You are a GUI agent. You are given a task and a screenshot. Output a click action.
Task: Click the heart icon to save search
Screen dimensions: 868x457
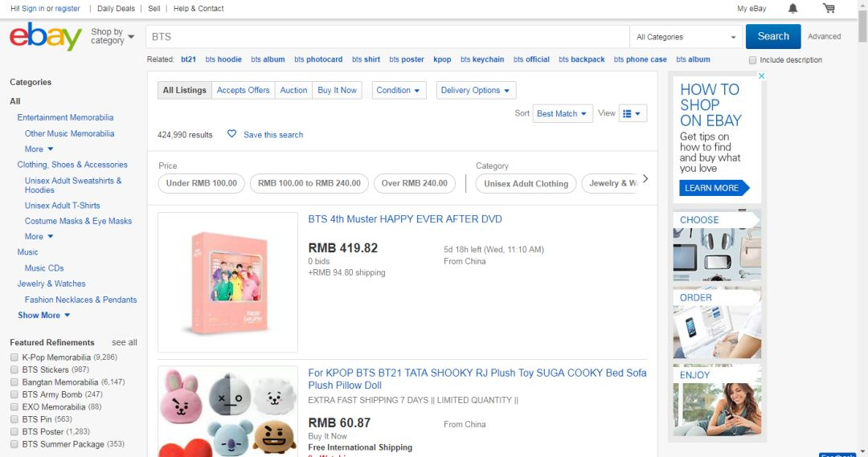pos(232,134)
